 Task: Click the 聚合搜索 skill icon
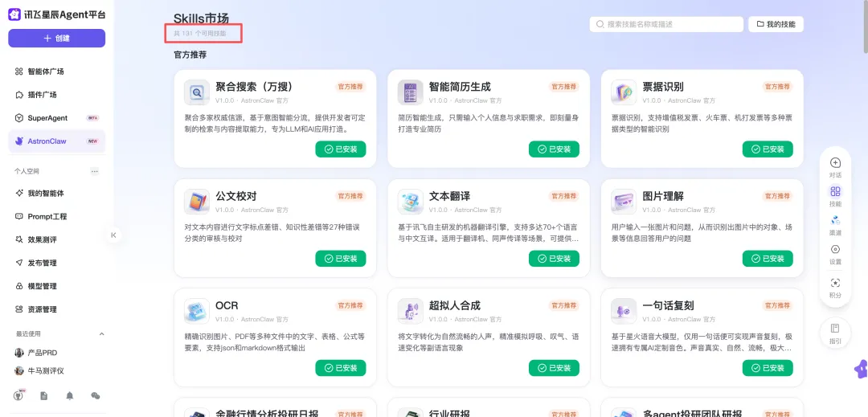197,92
